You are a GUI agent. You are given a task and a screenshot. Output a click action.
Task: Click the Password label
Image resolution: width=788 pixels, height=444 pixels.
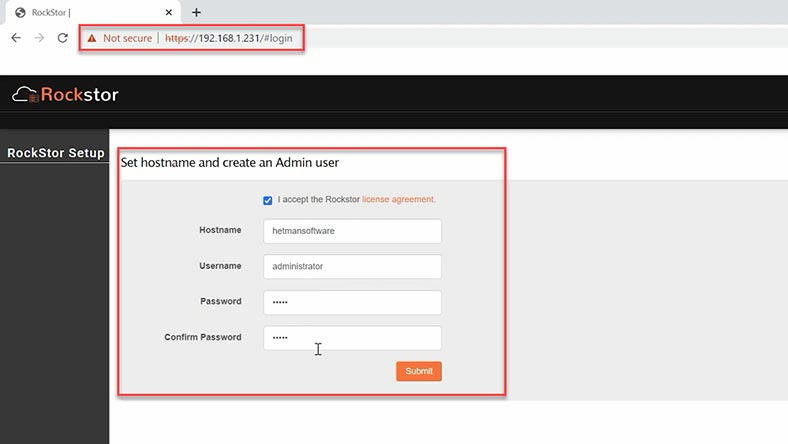[x=221, y=301]
